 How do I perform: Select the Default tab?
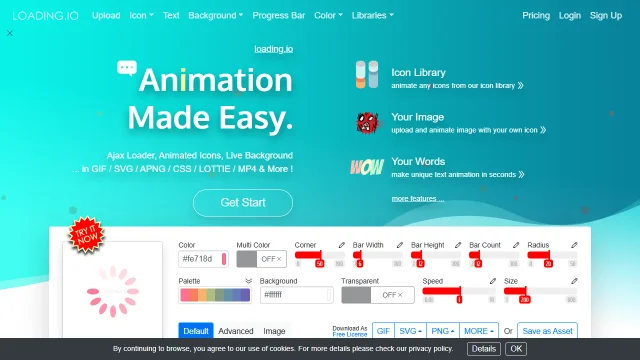[196, 331]
